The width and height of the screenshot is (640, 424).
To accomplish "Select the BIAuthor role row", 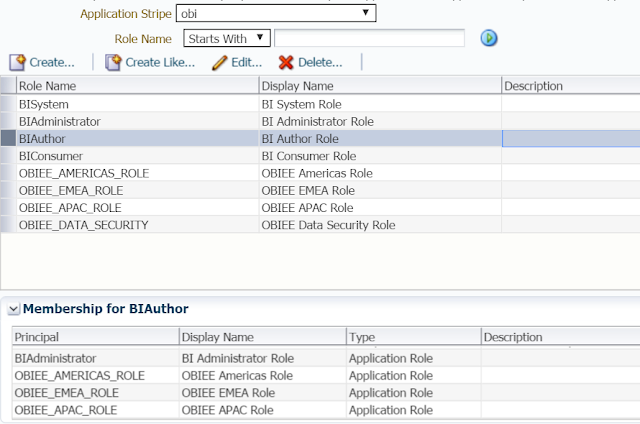I will point(320,139).
